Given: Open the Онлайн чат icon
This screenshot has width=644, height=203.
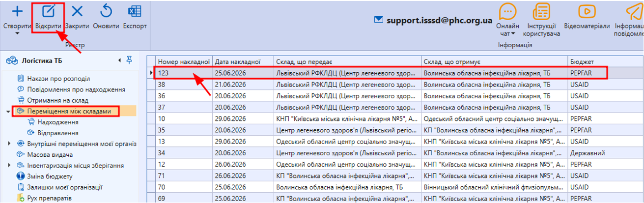Looking at the screenshot, I should pos(507,11).
